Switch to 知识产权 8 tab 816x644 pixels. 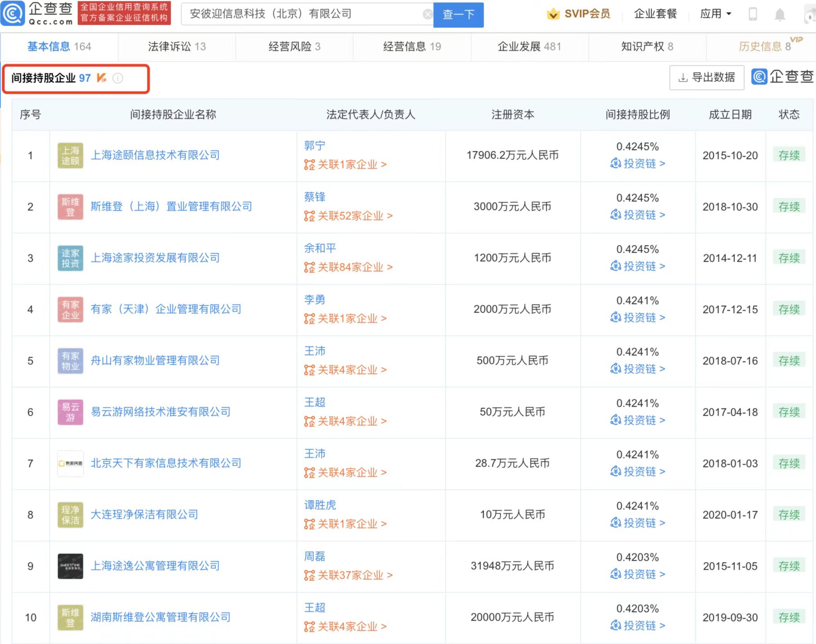pos(647,46)
